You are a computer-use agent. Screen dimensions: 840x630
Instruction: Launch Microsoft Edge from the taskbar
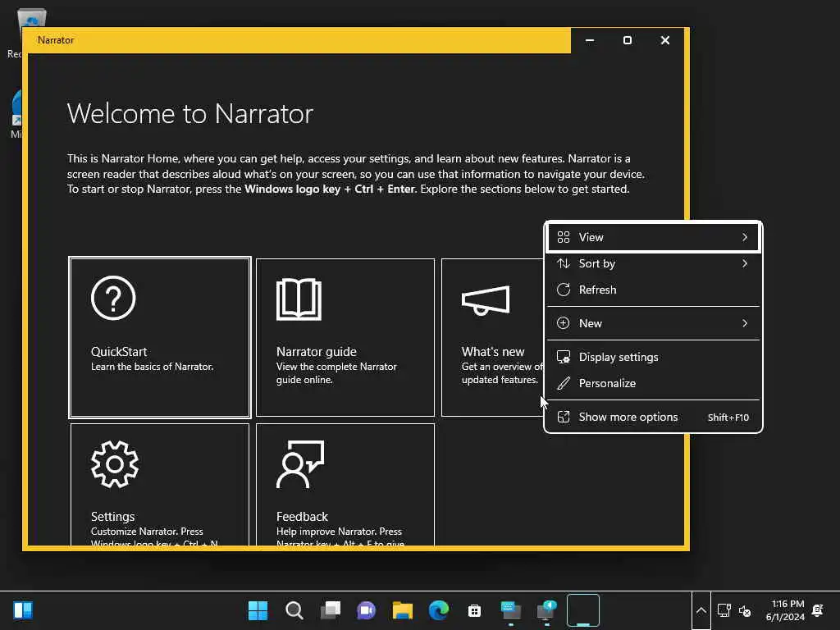click(x=439, y=610)
